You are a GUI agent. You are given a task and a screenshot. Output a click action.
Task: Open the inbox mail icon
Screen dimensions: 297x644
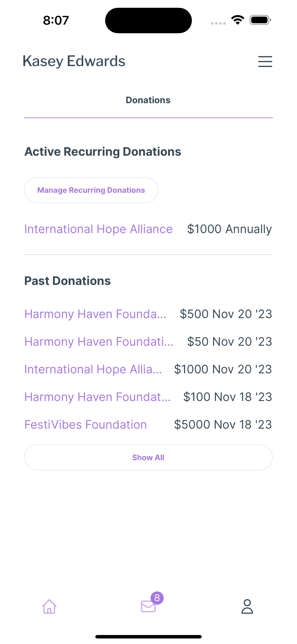coord(148,606)
